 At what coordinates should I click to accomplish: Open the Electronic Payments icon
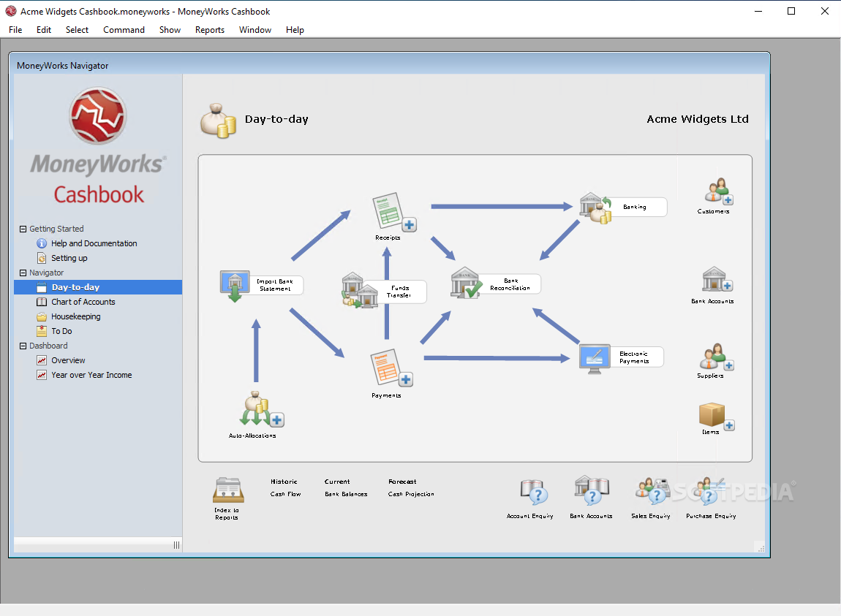tap(595, 359)
